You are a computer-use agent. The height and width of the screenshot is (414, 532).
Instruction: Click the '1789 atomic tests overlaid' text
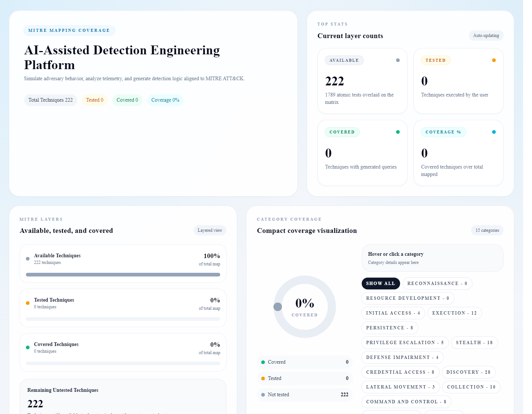tap(359, 99)
